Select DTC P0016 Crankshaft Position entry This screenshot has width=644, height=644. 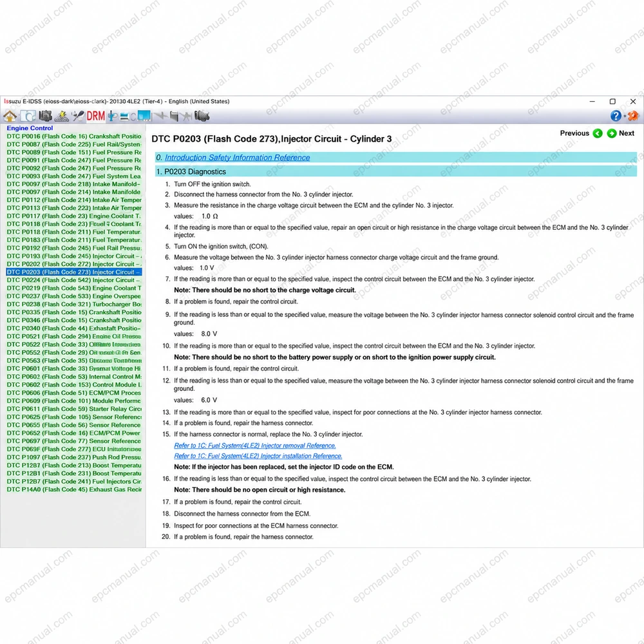coord(74,137)
